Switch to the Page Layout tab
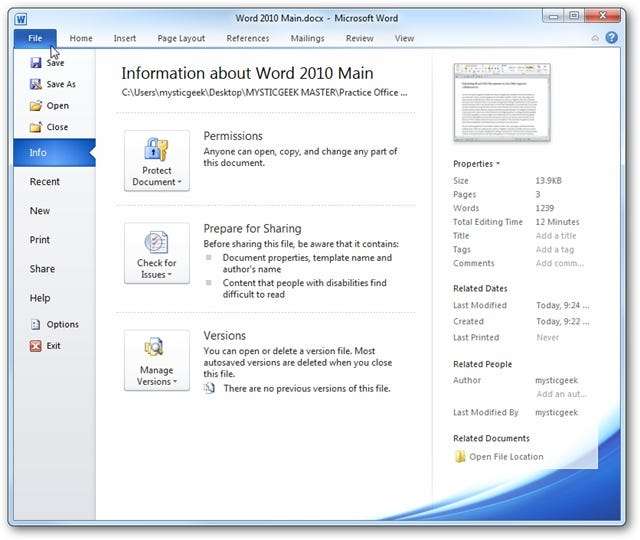 click(180, 39)
